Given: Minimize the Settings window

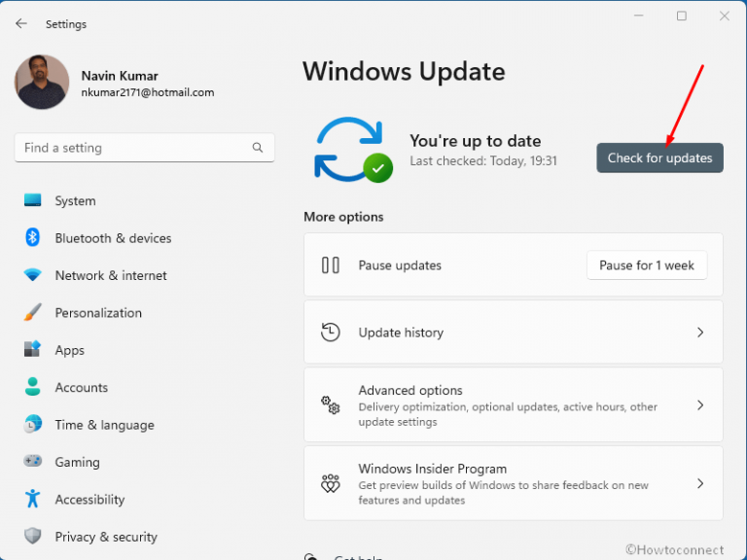Looking at the screenshot, I should point(639,16).
